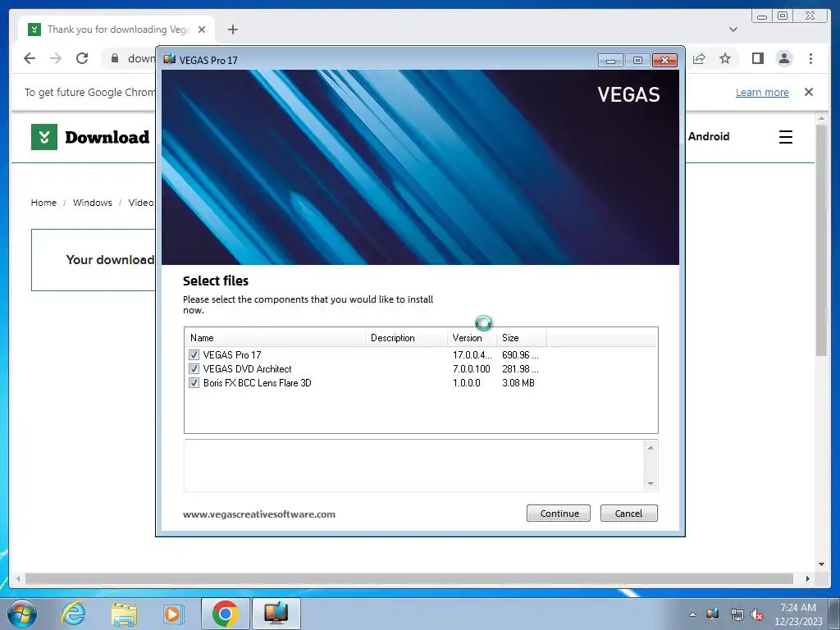
Task: Go back in Chrome browser
Action: pyautogui.click(x=30, y=58)
